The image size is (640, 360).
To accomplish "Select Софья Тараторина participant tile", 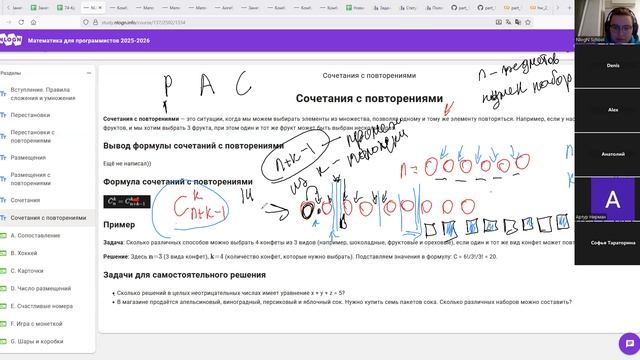I will click(607, 243).
